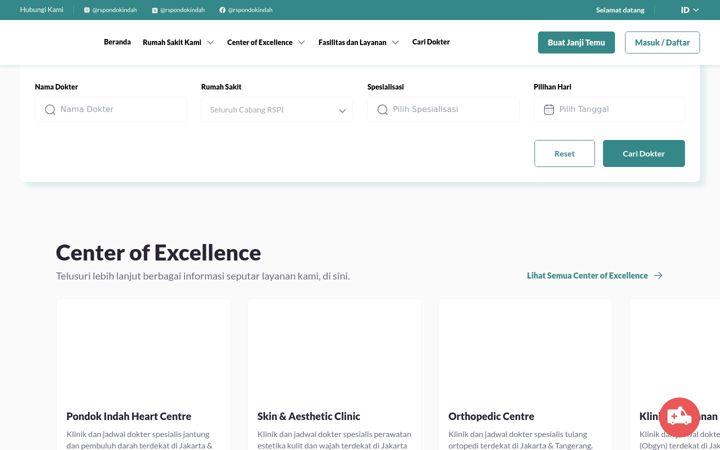This screenshot has height=450, width=720.
Task: Click the magnifier icon in Nama Dokter field
Action: [50, 109]
